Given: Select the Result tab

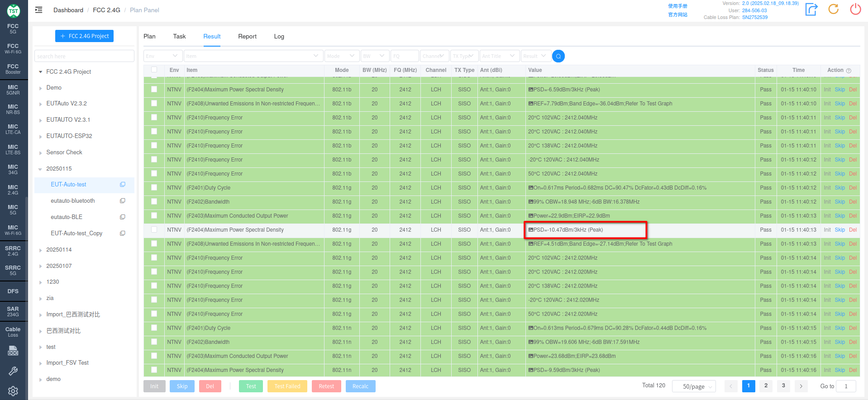Looking at the screenshot, I should 212,36.
